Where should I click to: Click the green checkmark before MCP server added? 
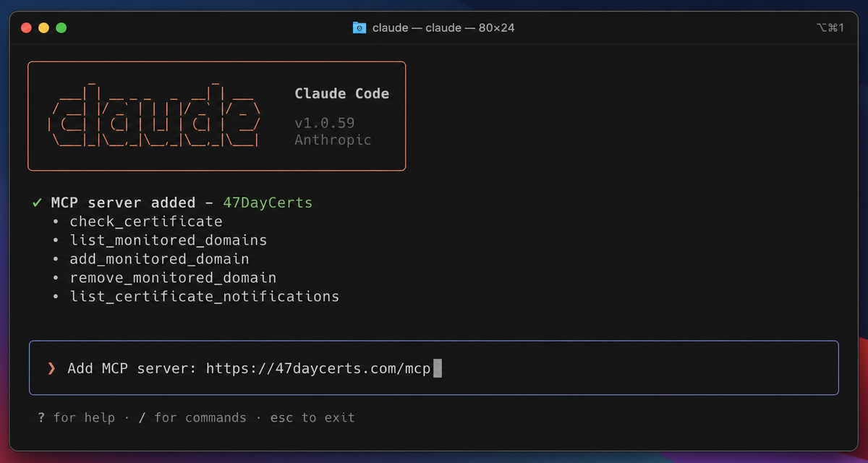pyautogui.click(x=37, y=203)
